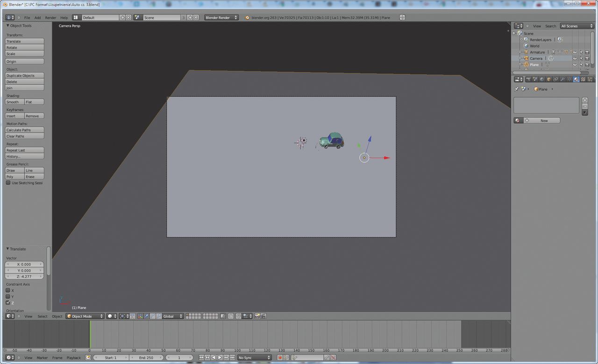
Task: Select the Material properties sphere icon
Action: [x=576, y=79]
